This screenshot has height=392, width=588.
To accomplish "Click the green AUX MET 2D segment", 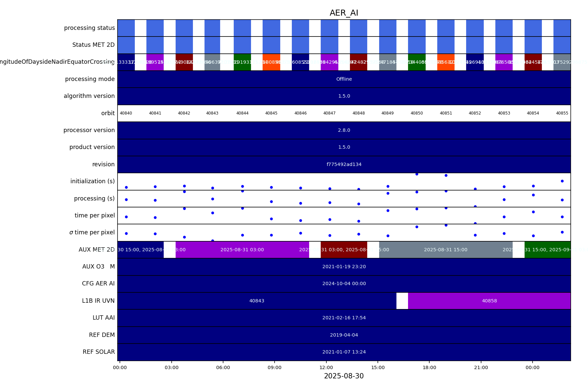I will pyautogui.click(x=547, y=250).
